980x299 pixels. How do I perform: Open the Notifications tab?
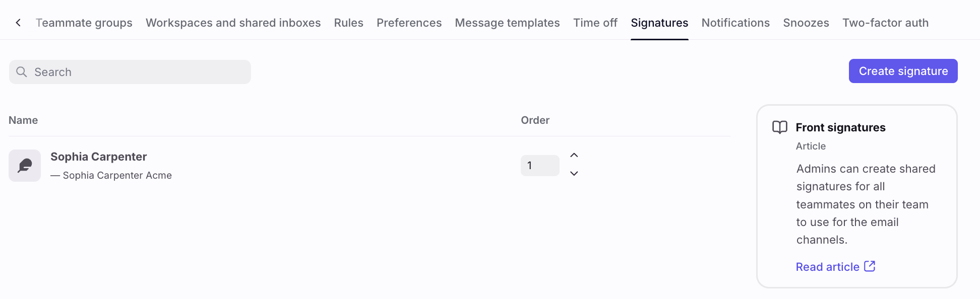click(736, 23)
